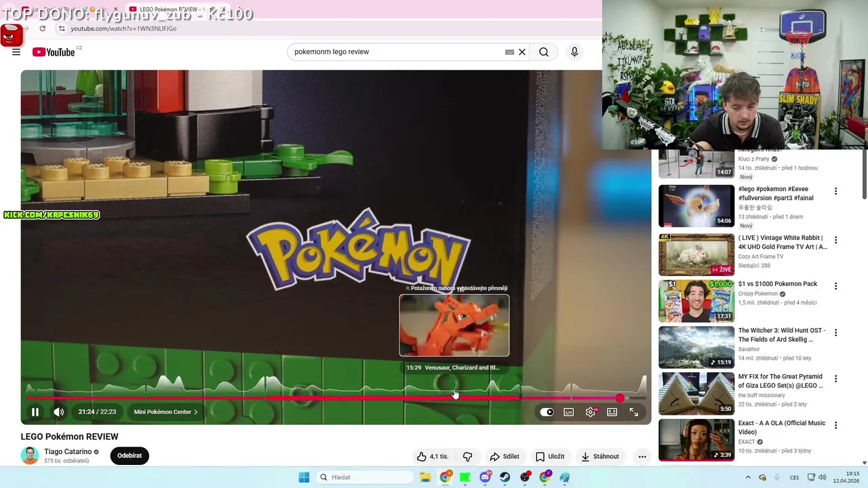Open File Explorer from the taskbar
Viewport: 868px width, 488px height.
click(x=425, y=477)
